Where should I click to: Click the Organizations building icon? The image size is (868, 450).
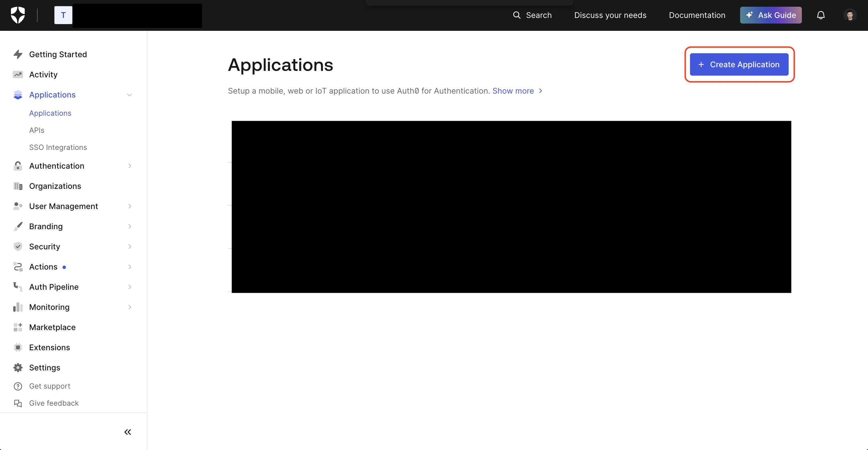coord(18,186)
